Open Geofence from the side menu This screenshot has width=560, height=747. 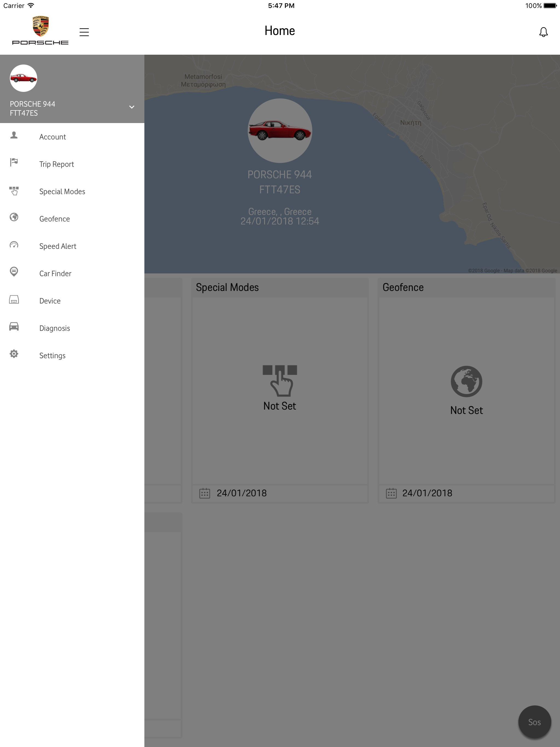click(x=72, y=219)
